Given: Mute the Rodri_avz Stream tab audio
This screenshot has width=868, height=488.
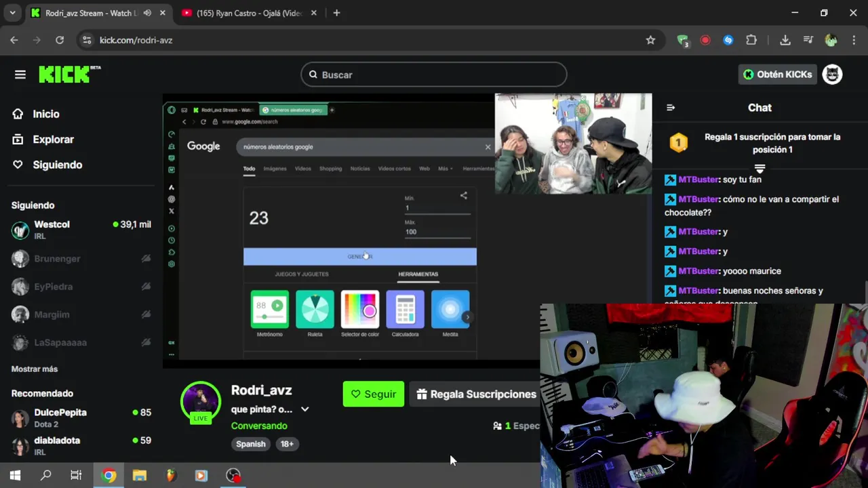Looking at the screenshot, I should click(147, 13).
